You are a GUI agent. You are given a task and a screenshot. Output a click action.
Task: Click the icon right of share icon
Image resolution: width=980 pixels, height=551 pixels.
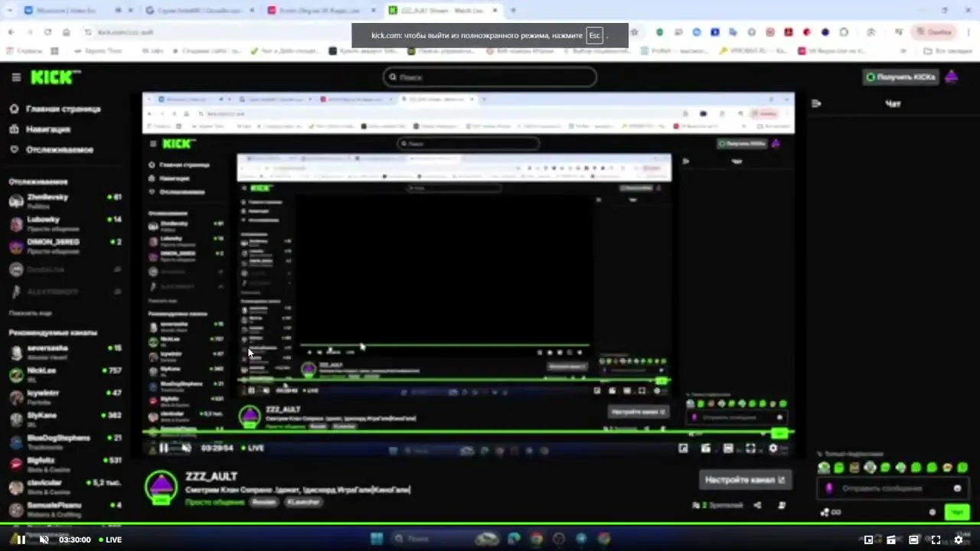tap(782, 505)
